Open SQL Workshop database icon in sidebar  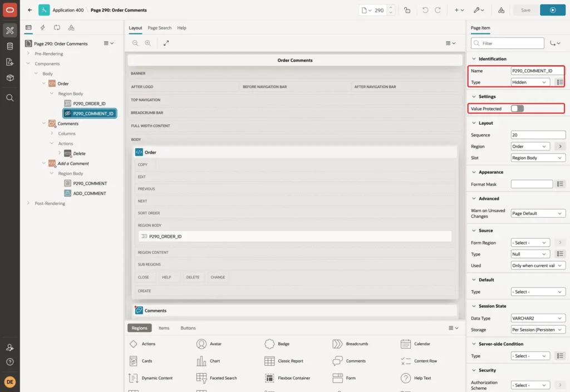click(10, 46)
